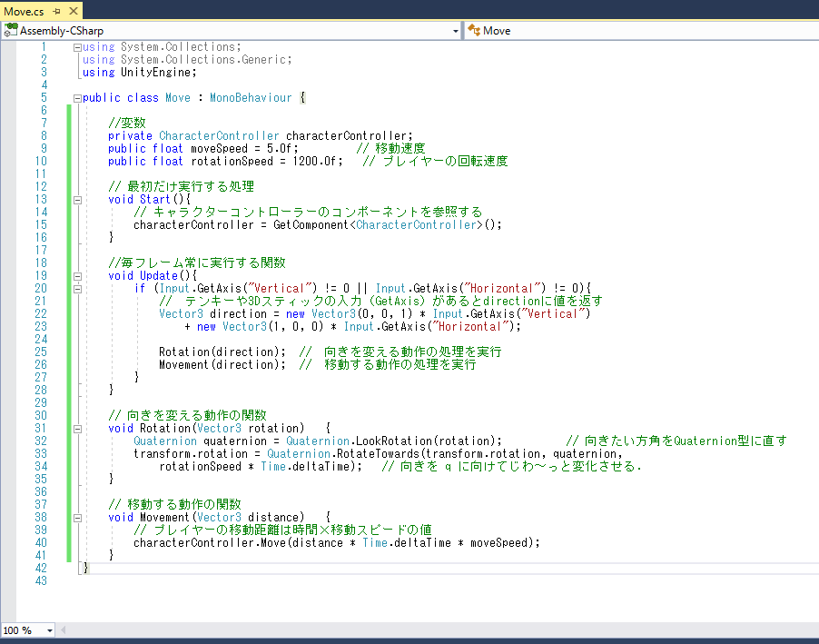Screen dimensions: 819x644
Task: Click RotateTowards on line 33
Action: (x=378, y=454)
